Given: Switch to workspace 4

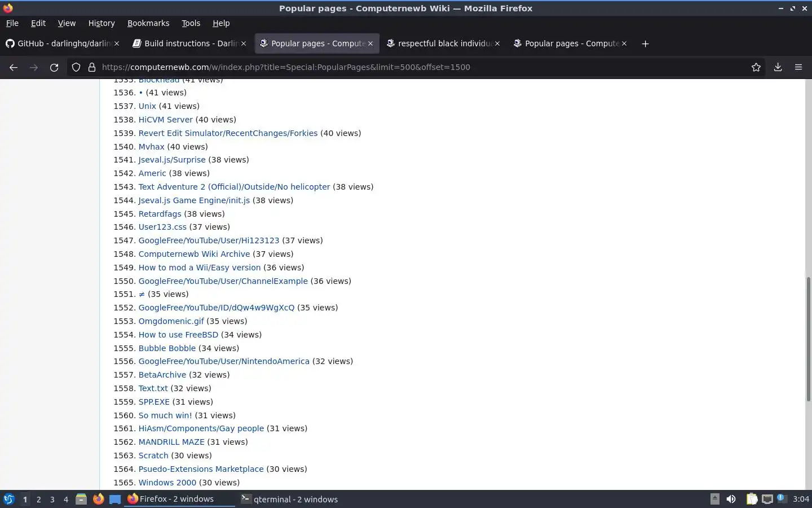Looking at the screenshot, I should [x=65, y=499].
